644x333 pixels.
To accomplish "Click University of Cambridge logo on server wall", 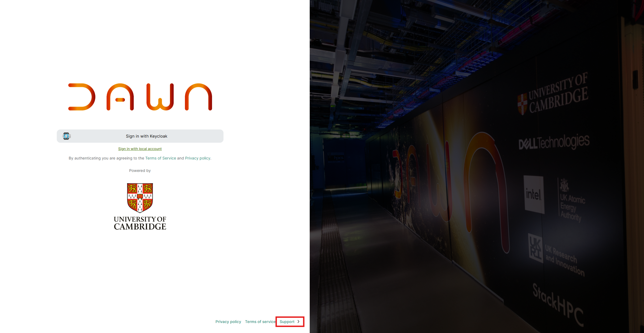I will coord(553,95).
